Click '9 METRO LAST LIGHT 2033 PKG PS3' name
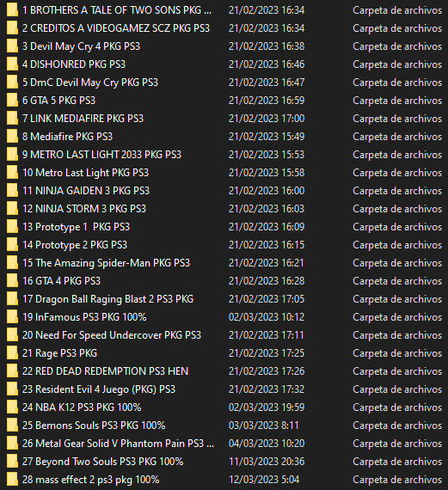This screenshot has height=490, width=448. 101,155
